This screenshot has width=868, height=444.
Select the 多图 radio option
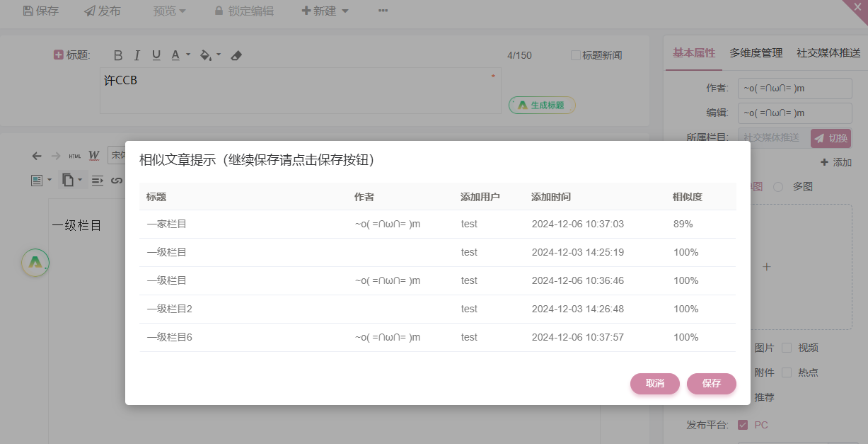pos(778,186)
